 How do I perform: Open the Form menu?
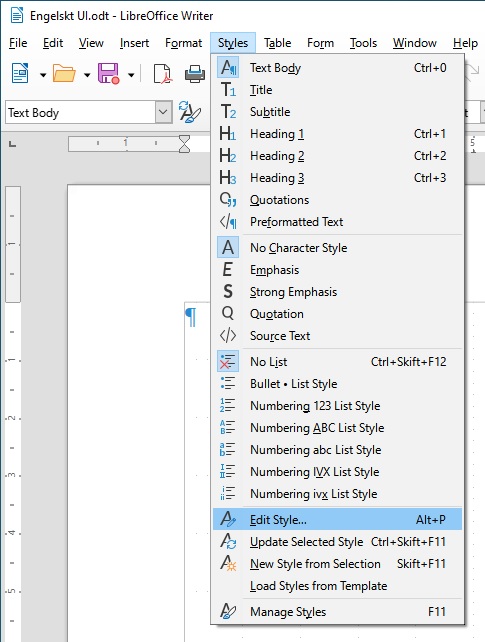pos(320,43)
